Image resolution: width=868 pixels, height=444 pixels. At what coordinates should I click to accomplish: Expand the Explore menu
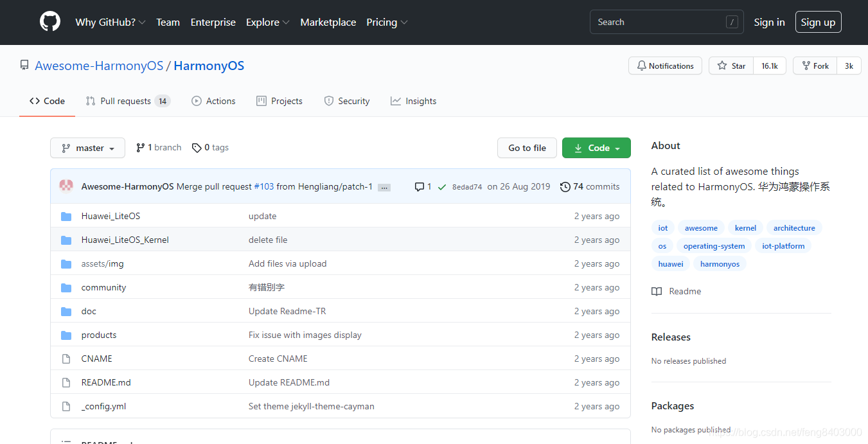coord(268,22)
